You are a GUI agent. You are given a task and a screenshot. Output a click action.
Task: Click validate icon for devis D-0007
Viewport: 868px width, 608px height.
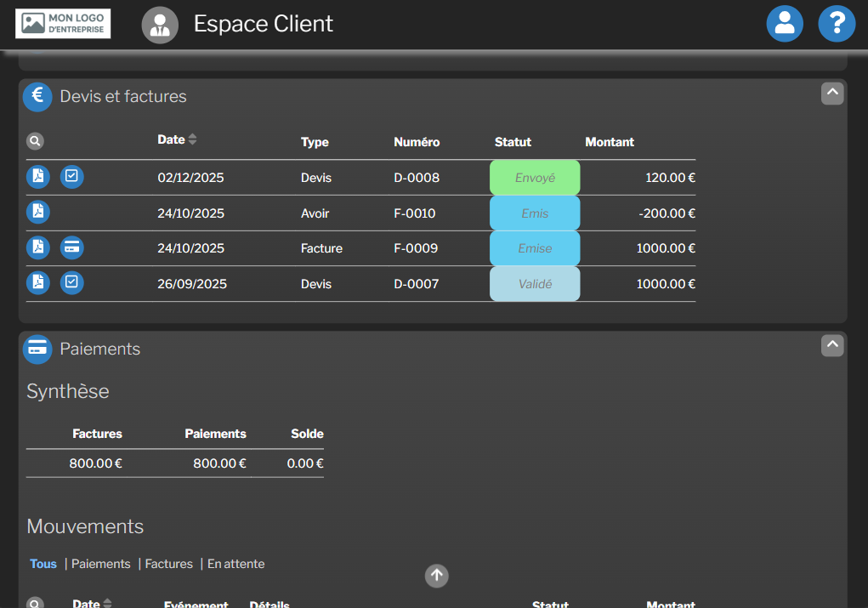[72, 282]
